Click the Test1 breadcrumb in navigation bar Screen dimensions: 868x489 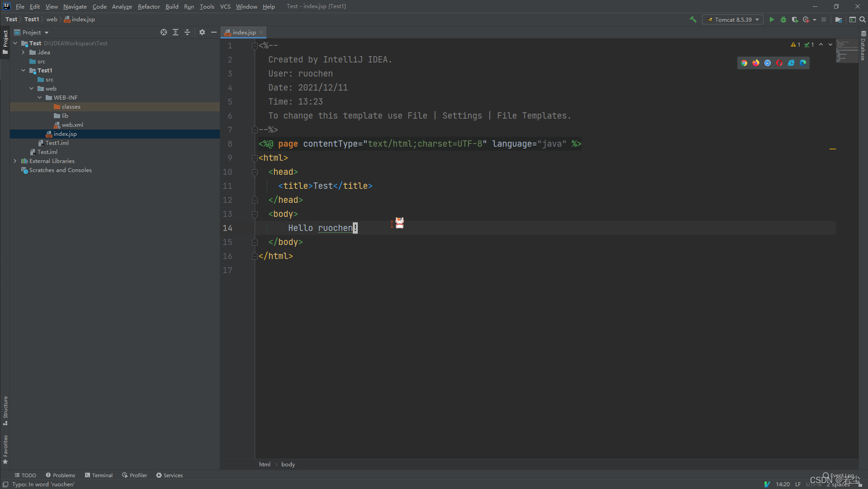[x=32, y=19]
